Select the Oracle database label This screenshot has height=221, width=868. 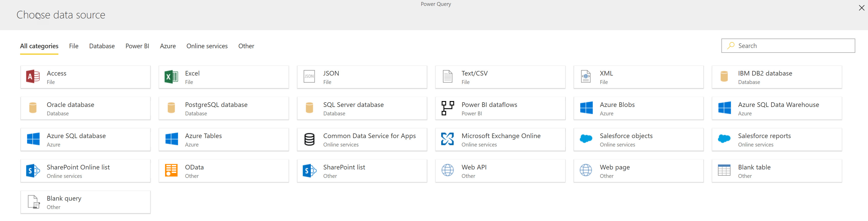click(x=70, y=105)
